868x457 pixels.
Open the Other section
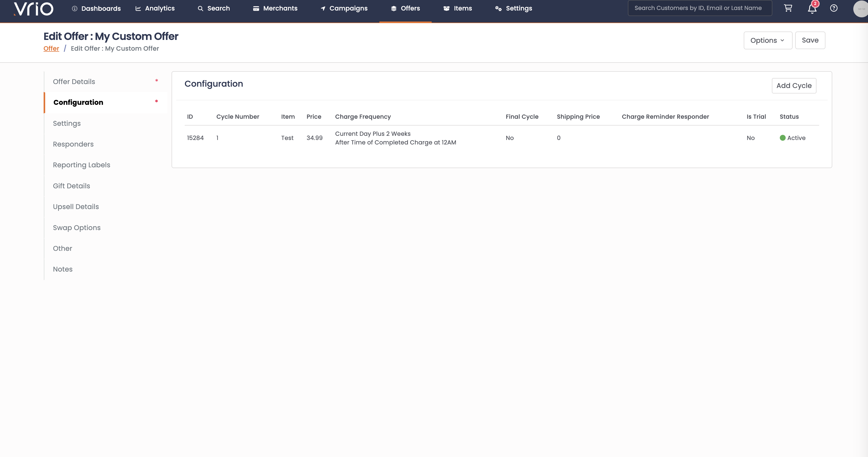[x=105, y=248]
